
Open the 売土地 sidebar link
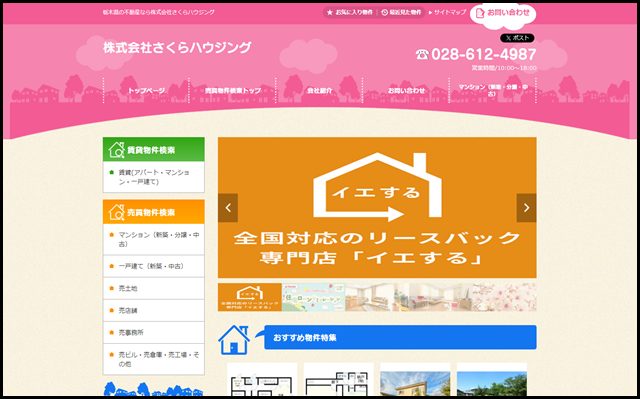153,288
